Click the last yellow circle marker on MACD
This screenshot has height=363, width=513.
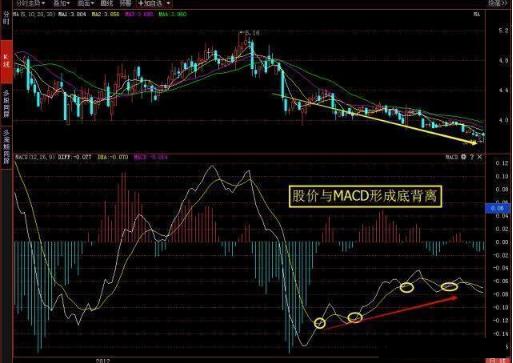pos(449,286)
